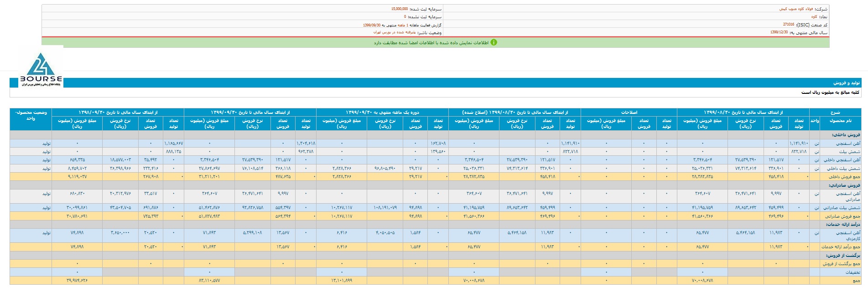Click the note 'کلیه مبالغ به میلیون ریال است'

(x=831, y=92)
